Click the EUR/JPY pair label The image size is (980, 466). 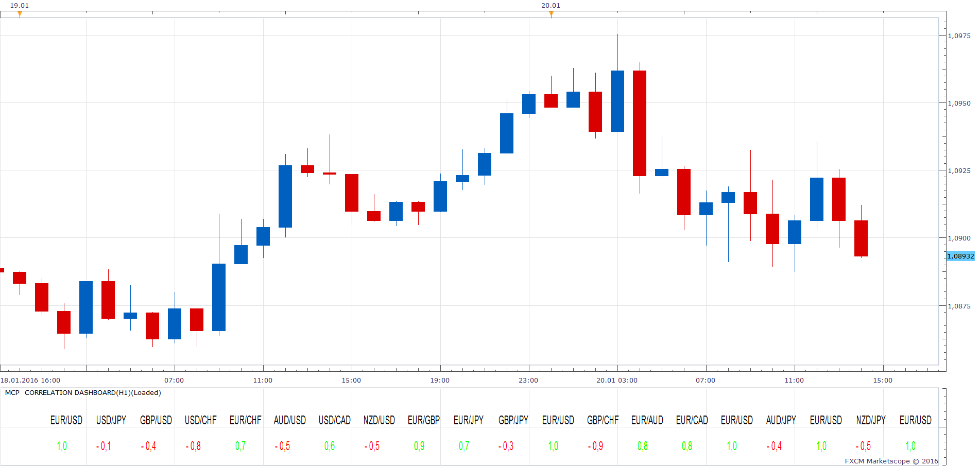469,420
